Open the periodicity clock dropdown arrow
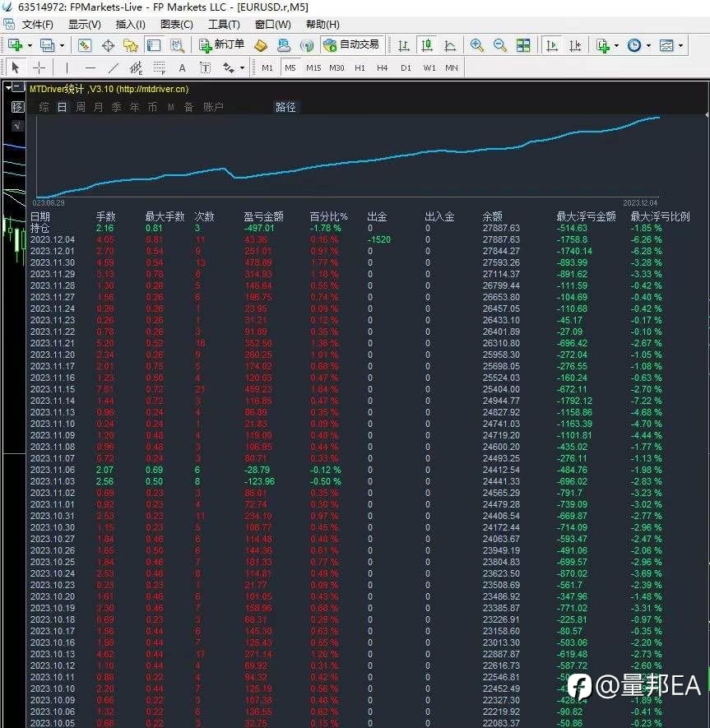This screenshot has height=728, width=710. 648,45
